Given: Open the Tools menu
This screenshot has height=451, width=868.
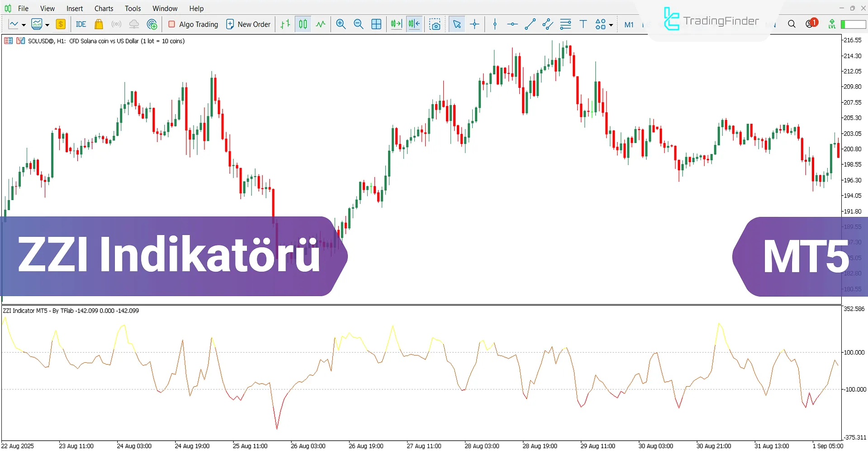Looking at the screenshot, I should click(133, 8).
